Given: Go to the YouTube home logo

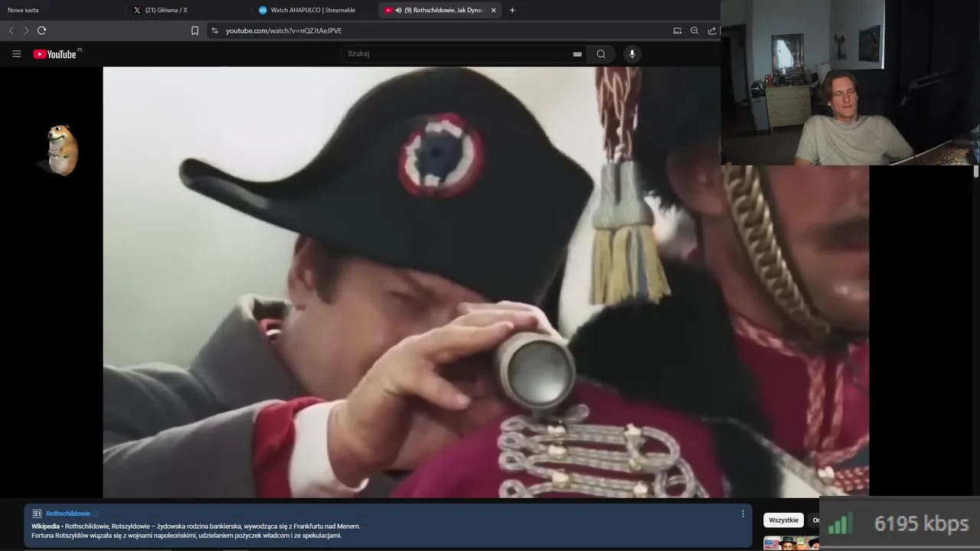Looking at the screenshot, I should [x=57, y=54].
